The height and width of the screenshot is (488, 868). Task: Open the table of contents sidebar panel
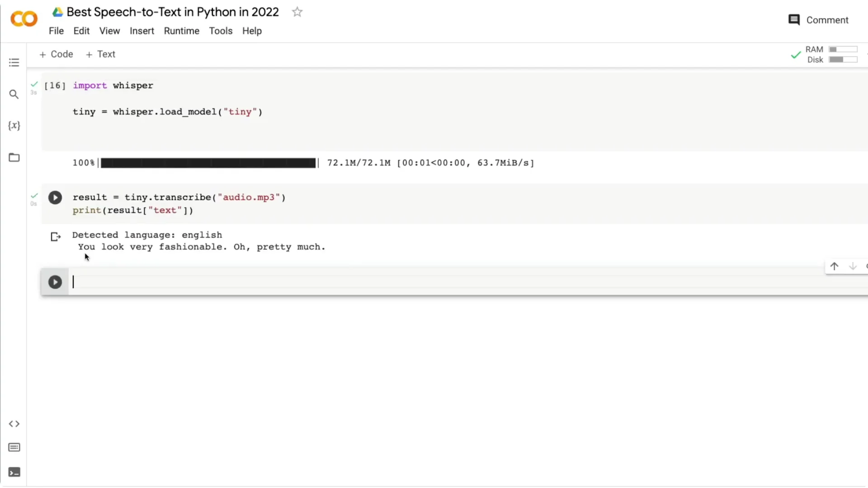[x=14, y=62]
